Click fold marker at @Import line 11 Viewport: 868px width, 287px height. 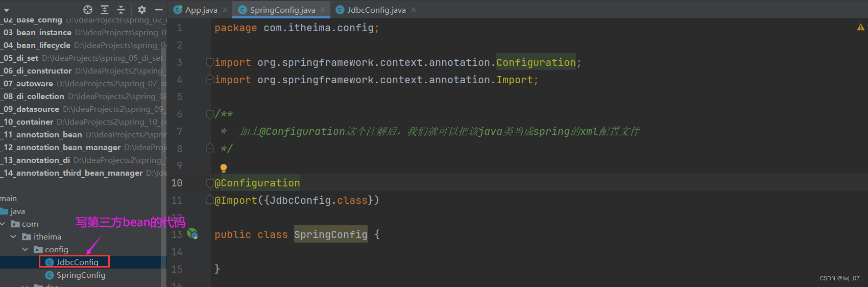pos(210,200)
